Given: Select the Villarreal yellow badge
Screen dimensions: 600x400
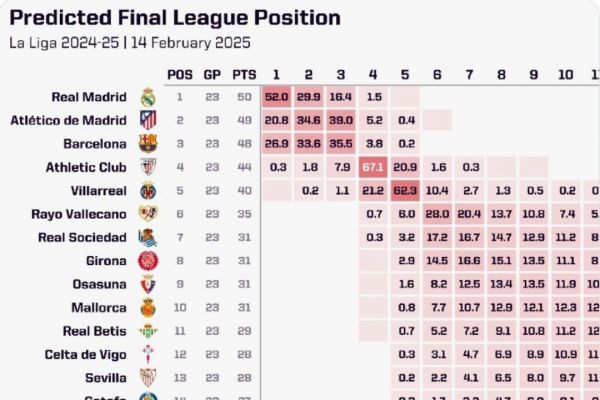Looking at the screenshot, I should [148, 191].
